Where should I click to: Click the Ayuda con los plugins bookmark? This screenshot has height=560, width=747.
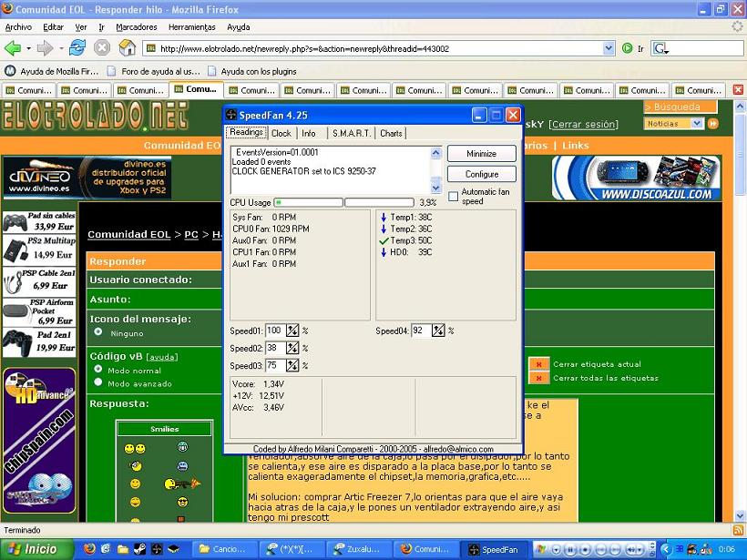[253, 71]
